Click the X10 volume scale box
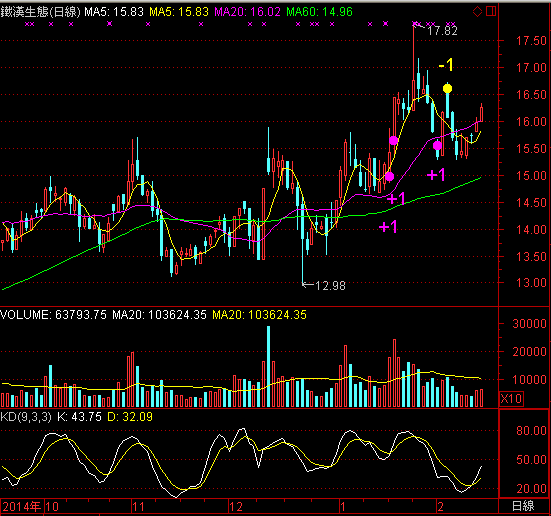Screen dimensions: 551x516 pyautogui.click(x=511, y=399)
